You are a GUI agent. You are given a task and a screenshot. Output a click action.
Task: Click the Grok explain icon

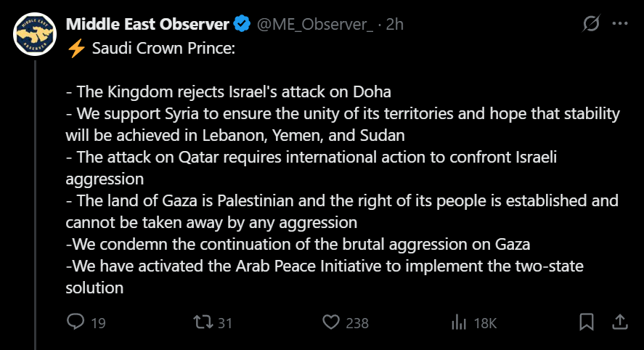[592, 24]
